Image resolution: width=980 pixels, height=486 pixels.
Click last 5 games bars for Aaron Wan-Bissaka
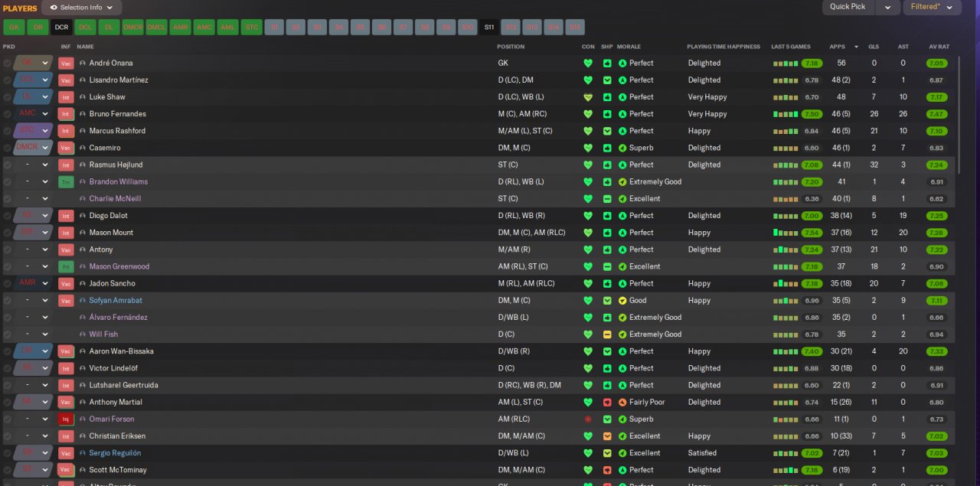[x=786, y=351]
